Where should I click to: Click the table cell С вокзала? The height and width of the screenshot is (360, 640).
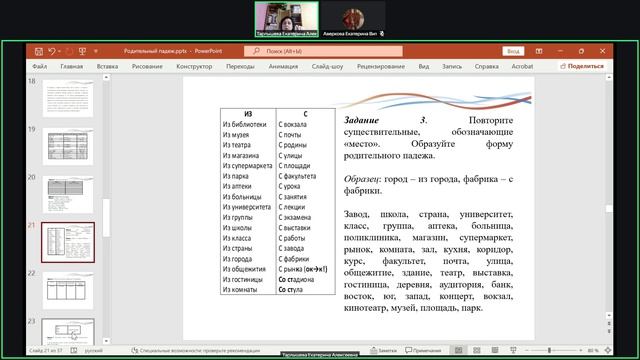292,124
